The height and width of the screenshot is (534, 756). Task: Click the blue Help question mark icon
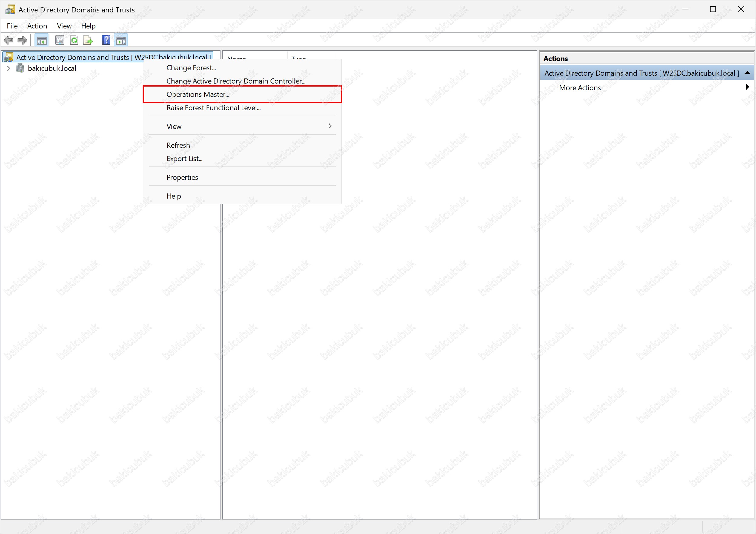[106, 40]
